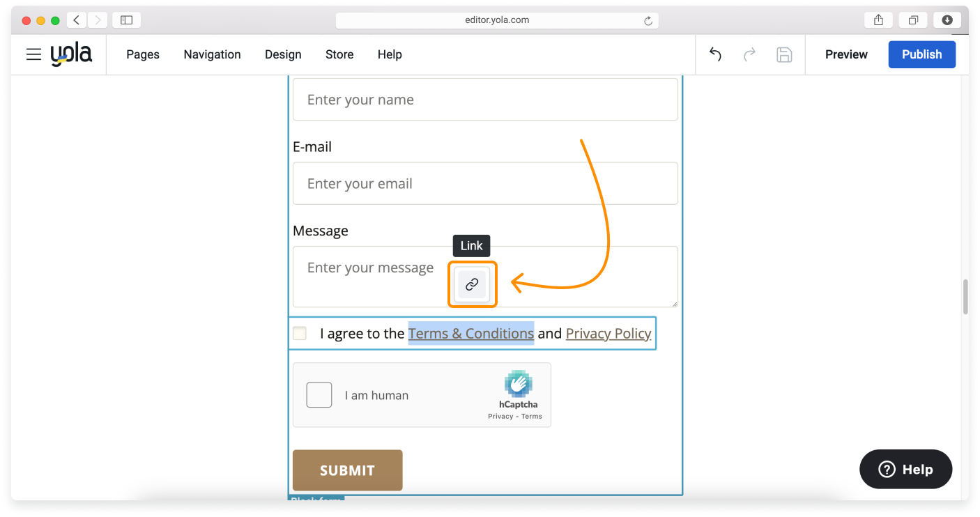980x517 pixels.
Task: Click the Safari share icon
Action: point(878,20)
